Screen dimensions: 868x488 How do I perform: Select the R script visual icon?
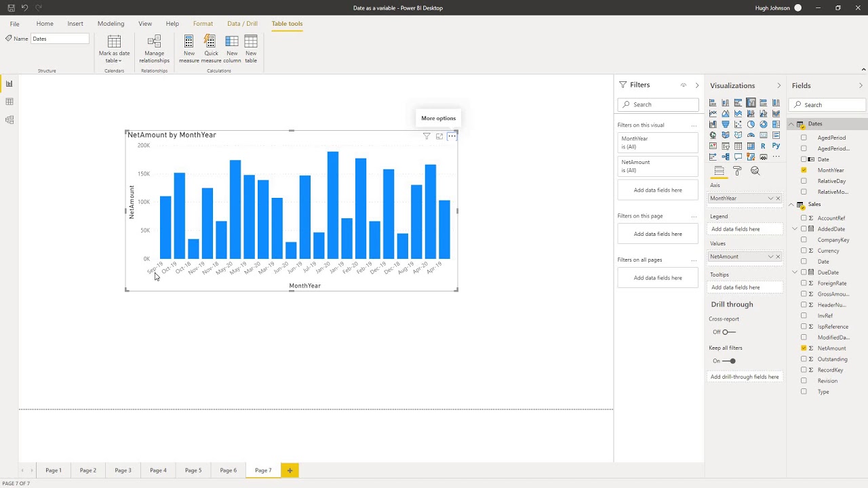764,146
